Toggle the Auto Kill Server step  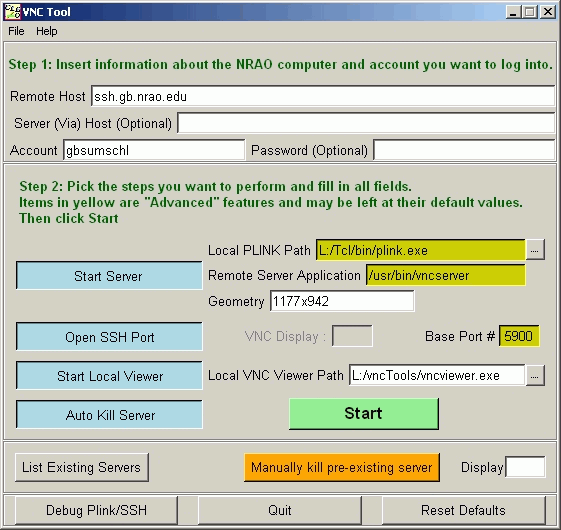(x=109, y=415)
